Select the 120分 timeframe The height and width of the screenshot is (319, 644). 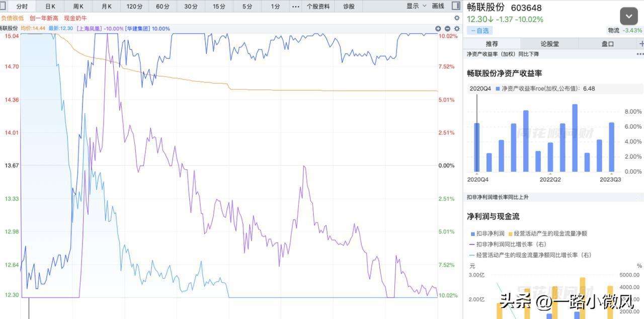134,7
